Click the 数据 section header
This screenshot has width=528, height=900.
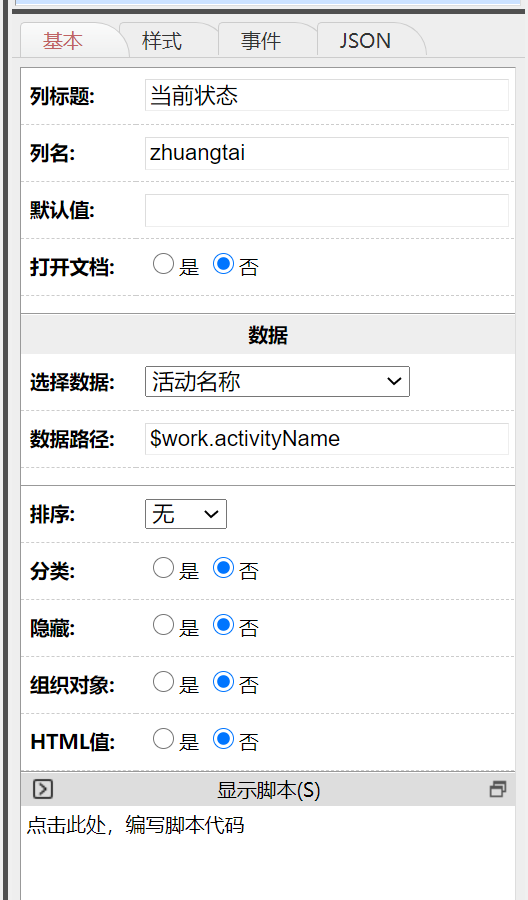coord(268,335)
